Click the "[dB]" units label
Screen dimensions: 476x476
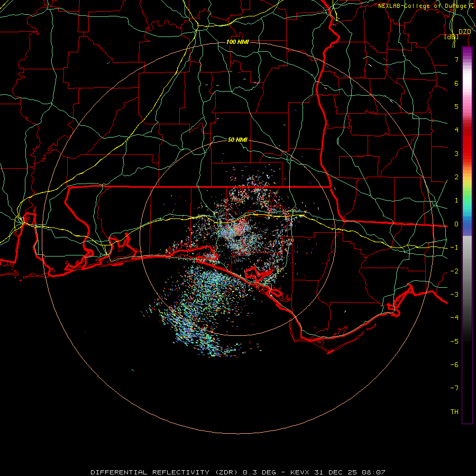click(x=452, y=36)
